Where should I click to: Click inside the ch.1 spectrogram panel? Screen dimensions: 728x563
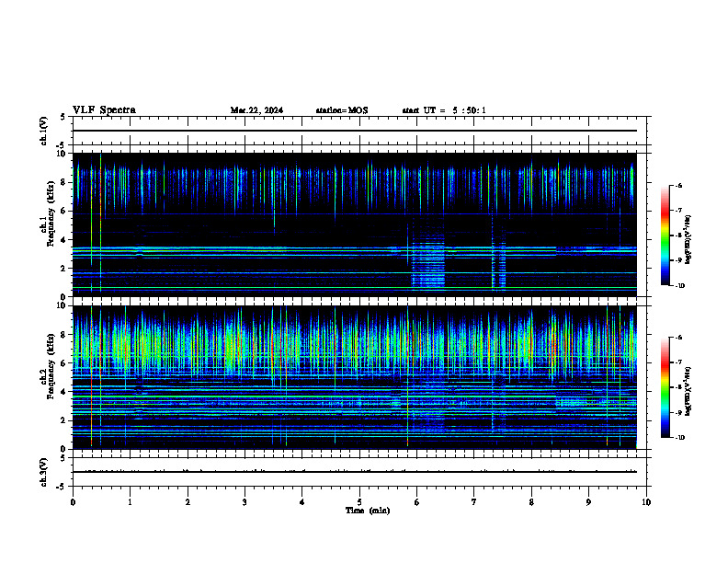pos(354,224)
